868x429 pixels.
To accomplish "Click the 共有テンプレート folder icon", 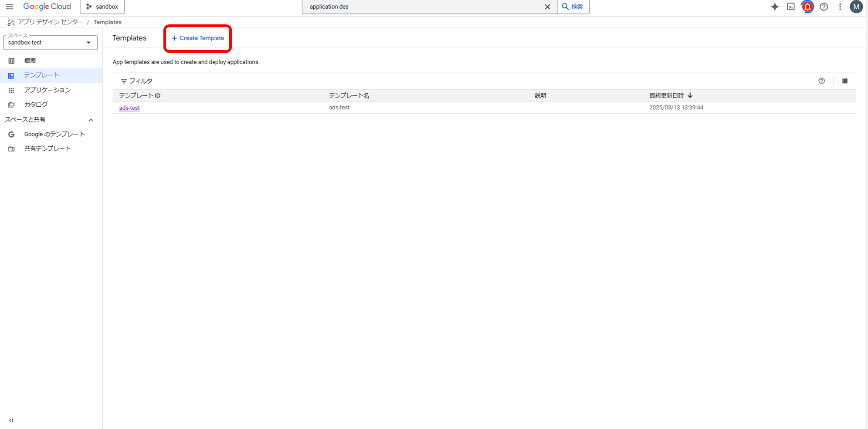I will (x=11, y=149).
